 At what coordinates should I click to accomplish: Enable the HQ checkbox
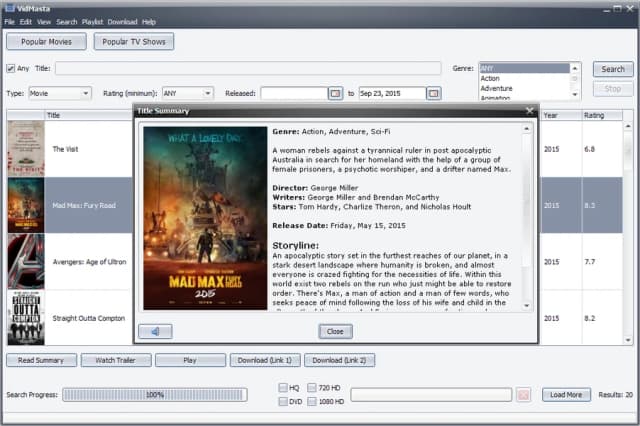(282, 387)
